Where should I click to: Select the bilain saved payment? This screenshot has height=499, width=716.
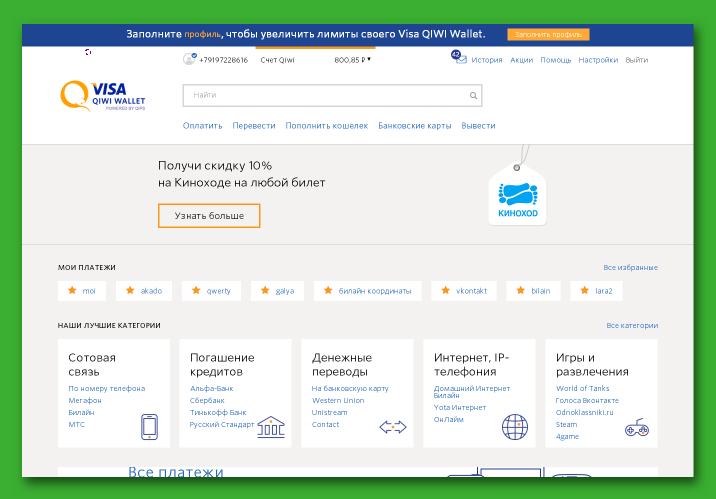coord(533,291)
